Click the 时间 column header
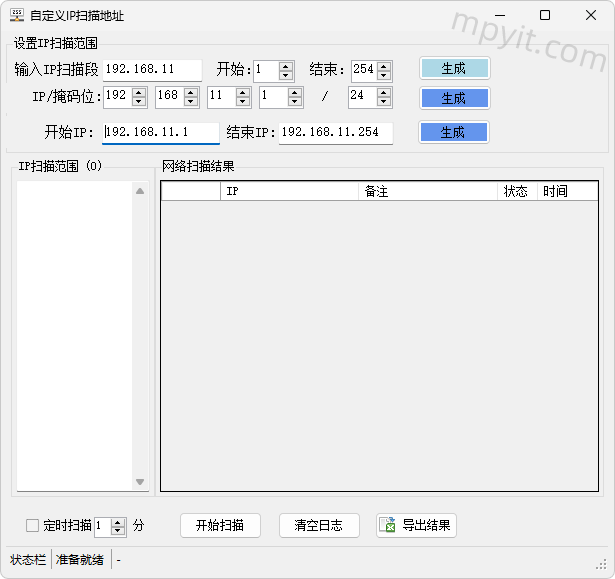615x579 pixels. click(x=568, y=191)
